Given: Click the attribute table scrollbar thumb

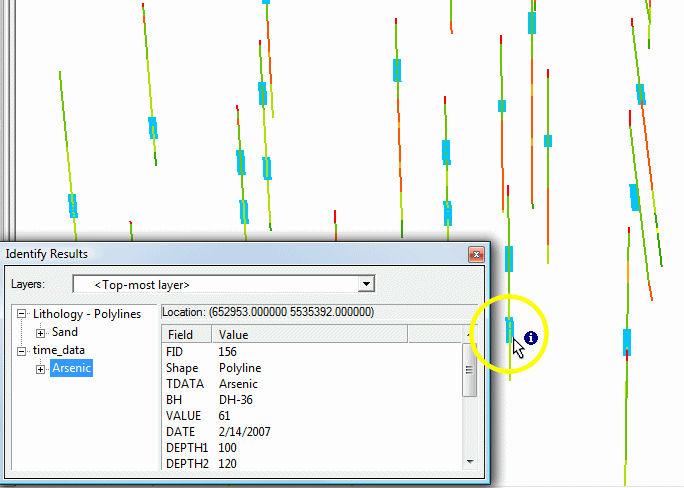Looking at the screenshot, I should pyautogui.click(x=469, y=370).
